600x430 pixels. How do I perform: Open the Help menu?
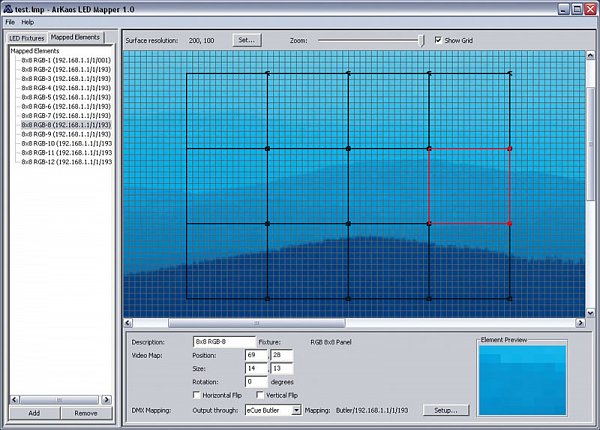tap(28, 21)
